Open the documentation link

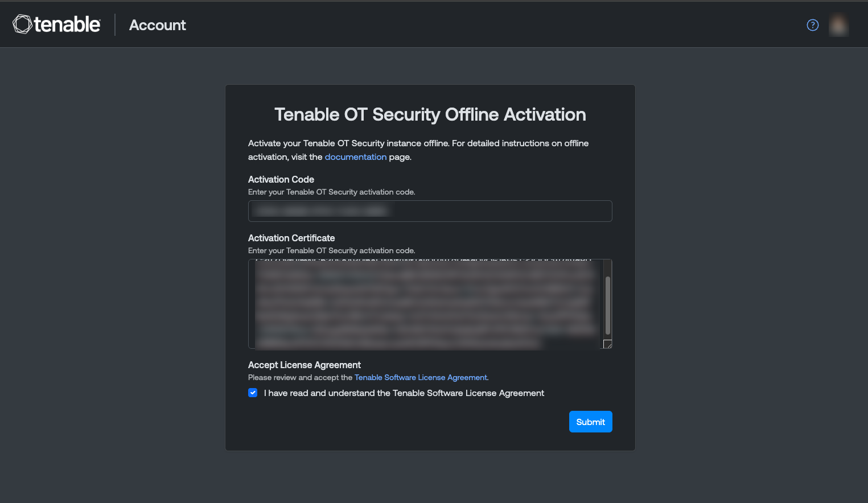tap(355, 157)
